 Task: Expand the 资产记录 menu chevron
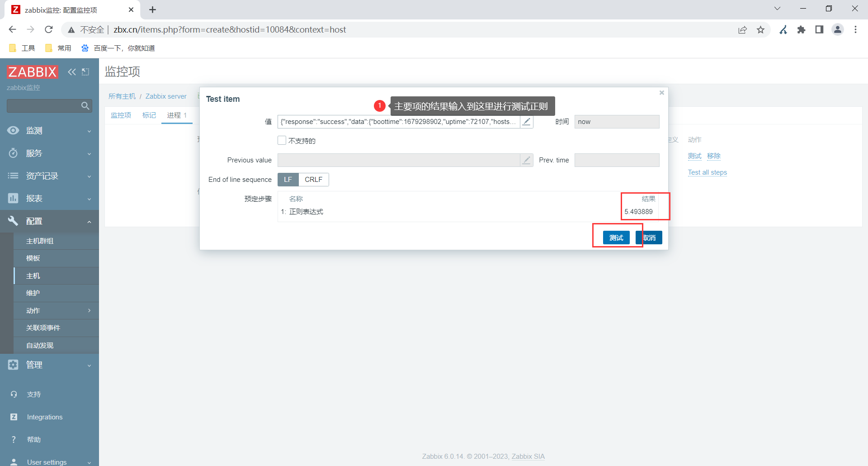pos(89,176)
